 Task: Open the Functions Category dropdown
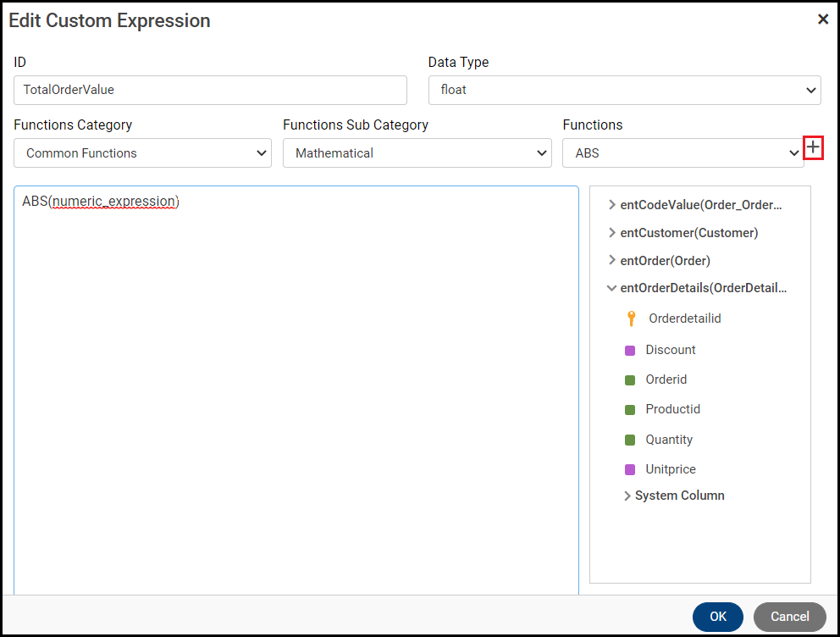[142, 153]
